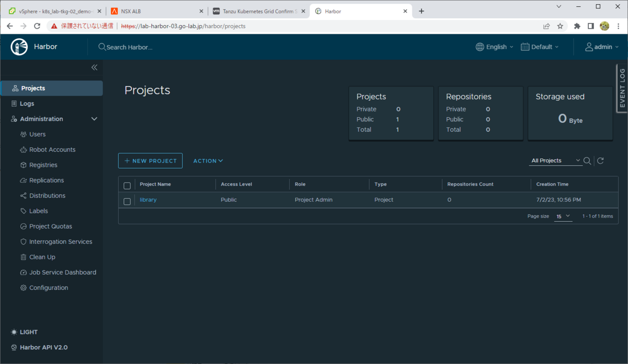Open the browser profile avatar
This screenshot has width=628, height=364.
click(604, 26)
